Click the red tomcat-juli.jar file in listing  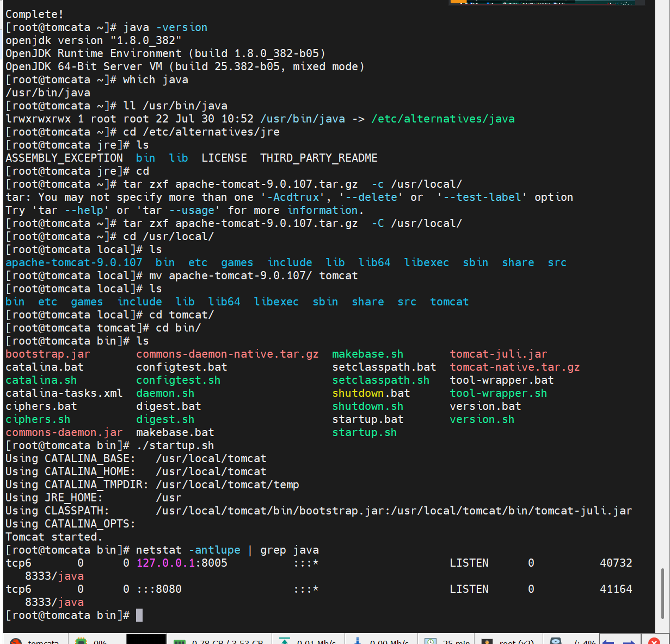pyautogui.click(x=499, y=354)
